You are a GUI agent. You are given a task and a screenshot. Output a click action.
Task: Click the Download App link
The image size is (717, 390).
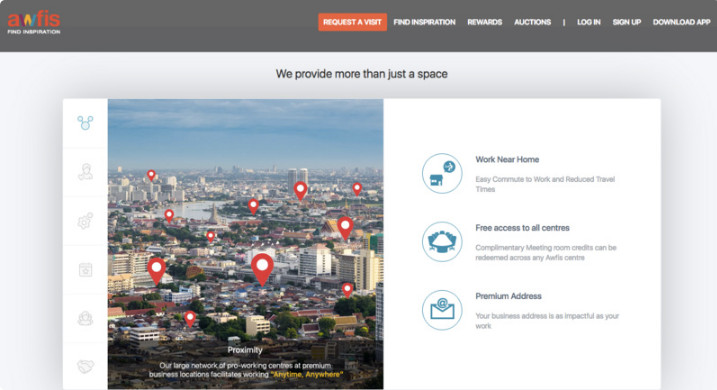pos(681,22)
